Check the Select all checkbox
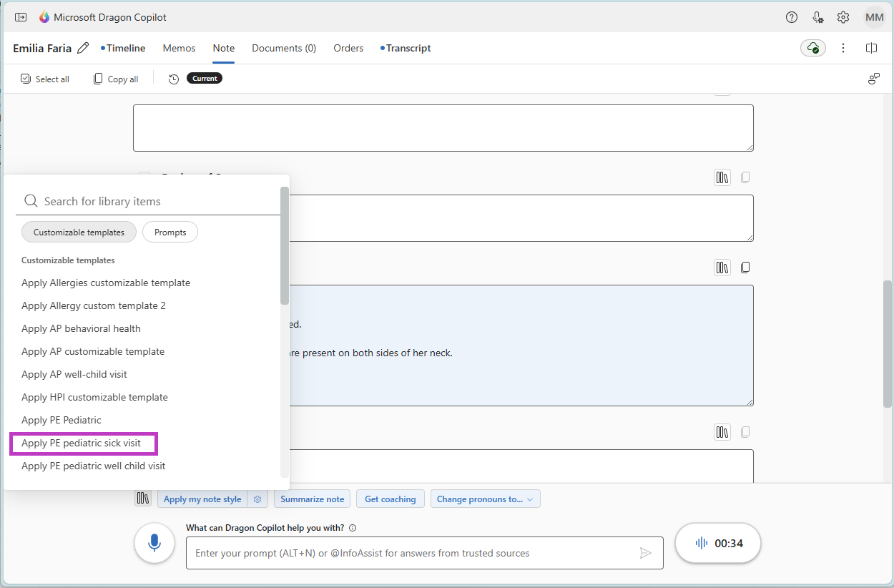The image size is (894, 588). [26, 79]
